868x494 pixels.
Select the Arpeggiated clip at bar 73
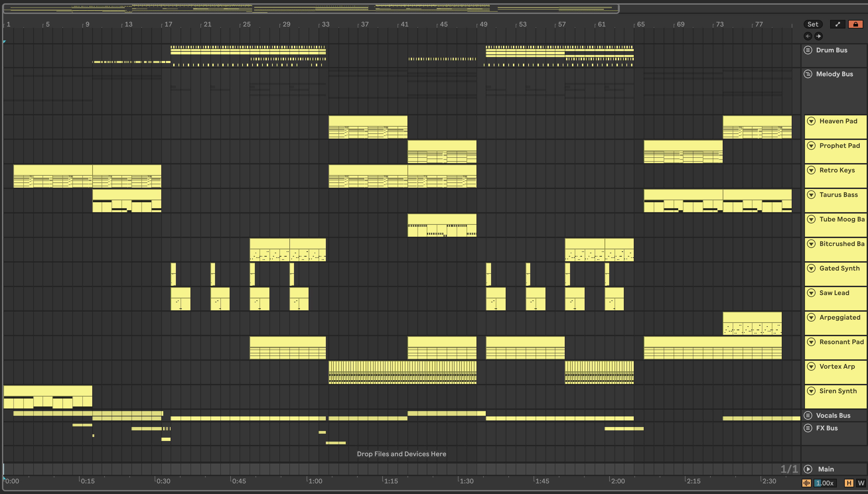(752, 323)
